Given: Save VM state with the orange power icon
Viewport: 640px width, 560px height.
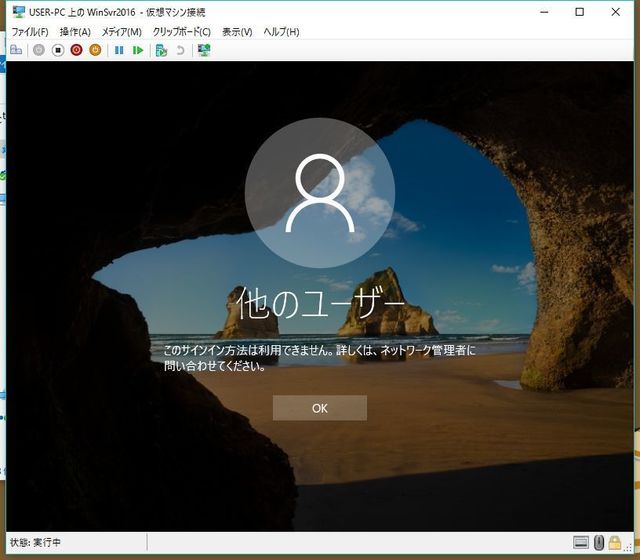Looking at the screenshot, I should [95, 50].
